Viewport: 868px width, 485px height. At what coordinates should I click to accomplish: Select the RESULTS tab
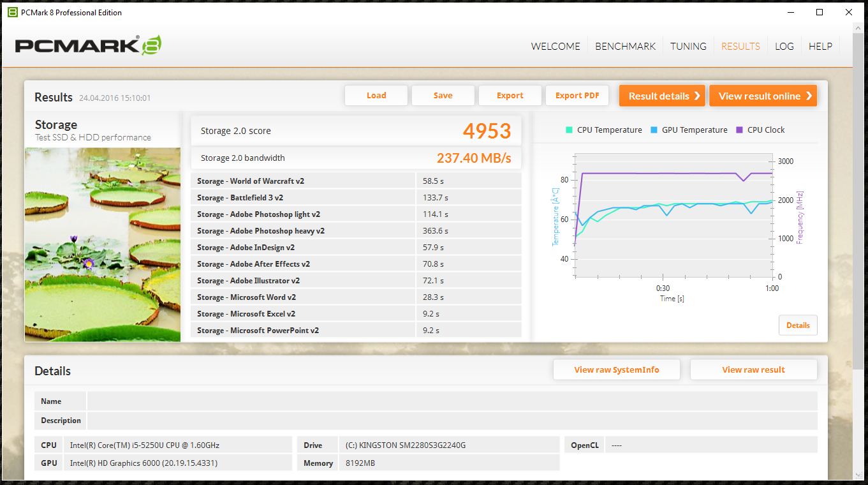click(x=740, y=46)
